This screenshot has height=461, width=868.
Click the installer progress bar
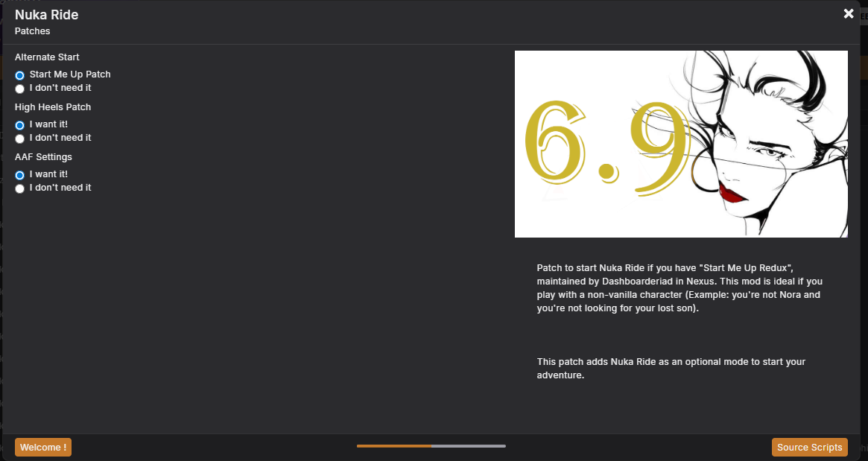431,445
